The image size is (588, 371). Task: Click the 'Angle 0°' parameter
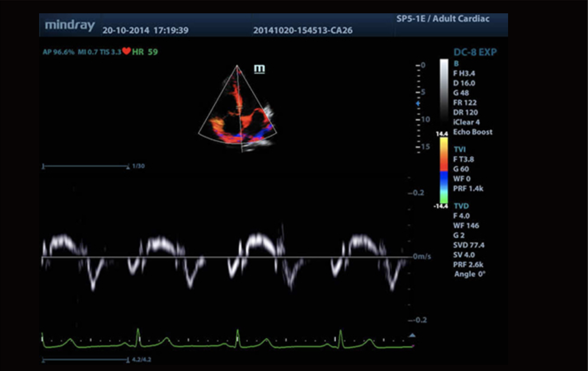click(x=470, y=274)
